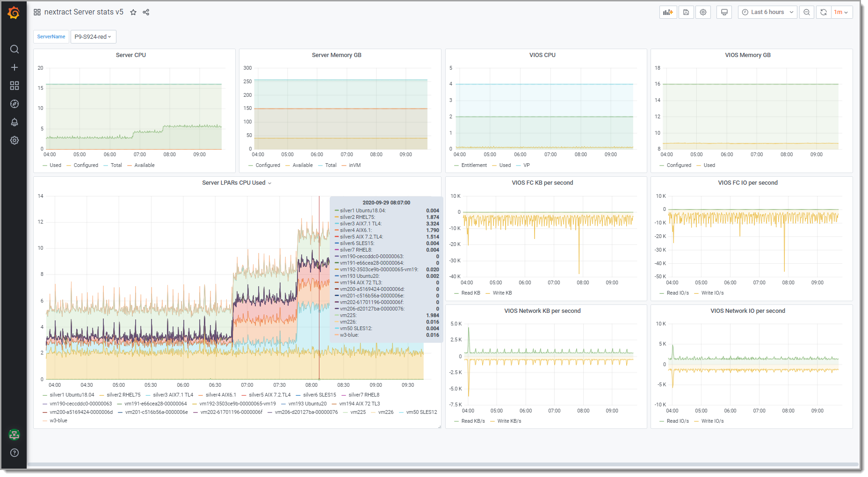Toggle the Entitlement series in VIOS CPU

[x=473, y=165]
